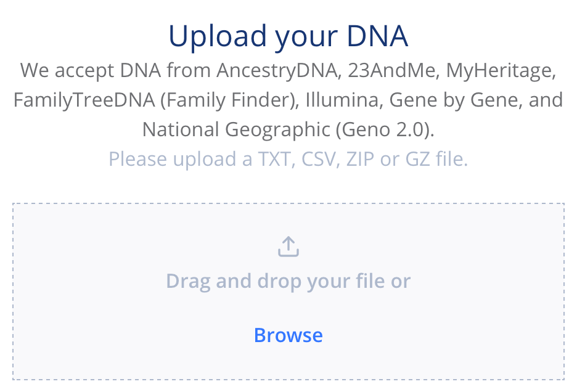577x392 pixels.
Task: Click the 'Drag and drop your file or' text
Action: click(288, 281)
